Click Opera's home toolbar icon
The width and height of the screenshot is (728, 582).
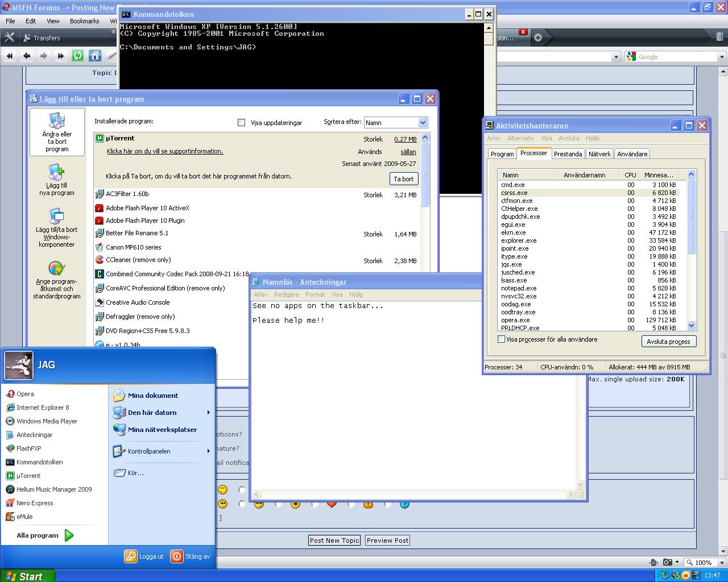(95, 56)
